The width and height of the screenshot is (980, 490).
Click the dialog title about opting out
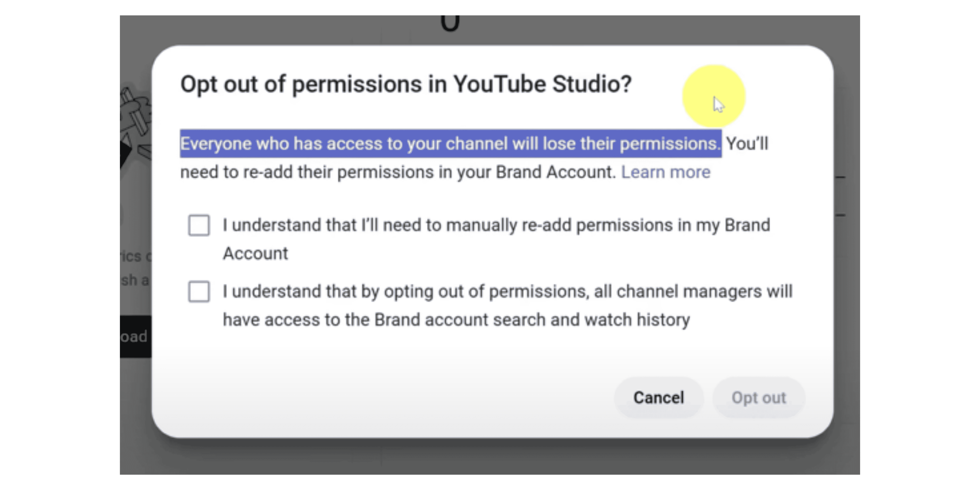[406, 85]
